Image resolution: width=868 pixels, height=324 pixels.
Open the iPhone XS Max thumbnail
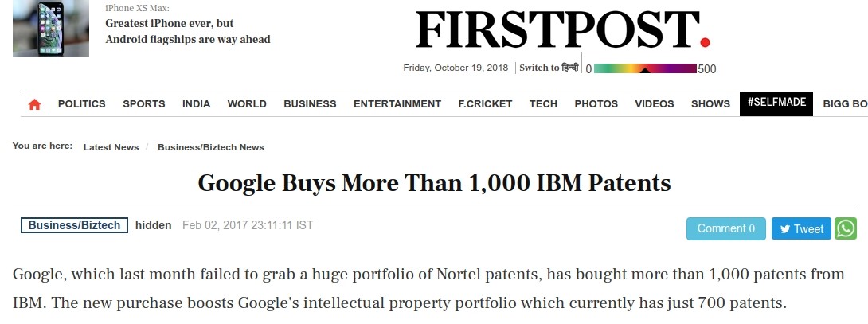tap(51, 29)
